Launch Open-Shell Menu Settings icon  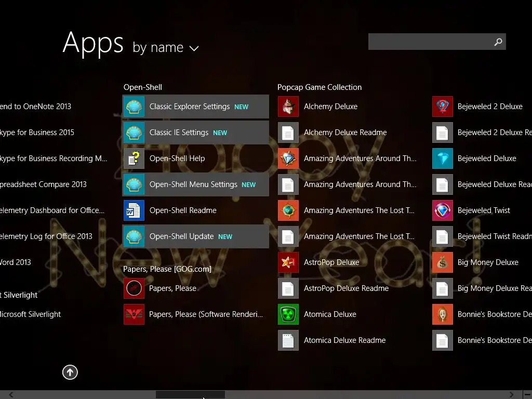click(x=134, y=184)
